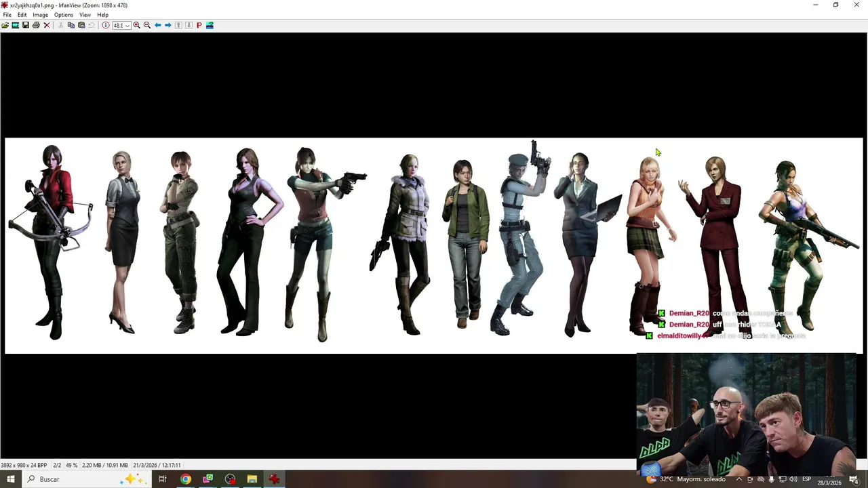Image resolution: width=868 pixels, height=488 pixels.
Task: Click the Buscar taskbar search box
Action: pos(85,479)
